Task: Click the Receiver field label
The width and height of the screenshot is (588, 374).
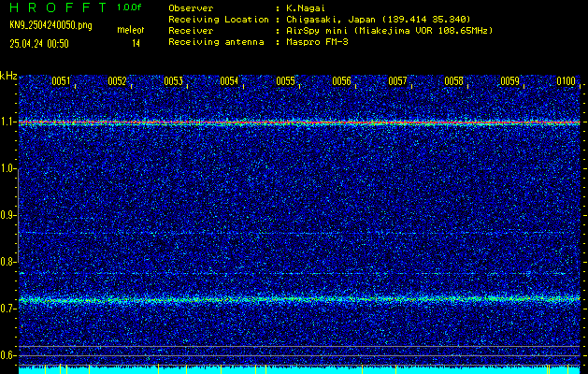Action: click(x=191, y=31)
